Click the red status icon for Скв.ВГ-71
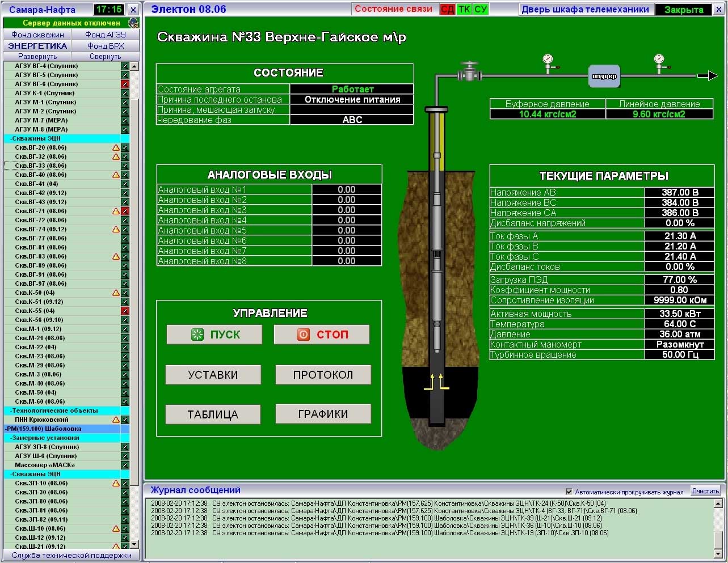 pos(125,211)
